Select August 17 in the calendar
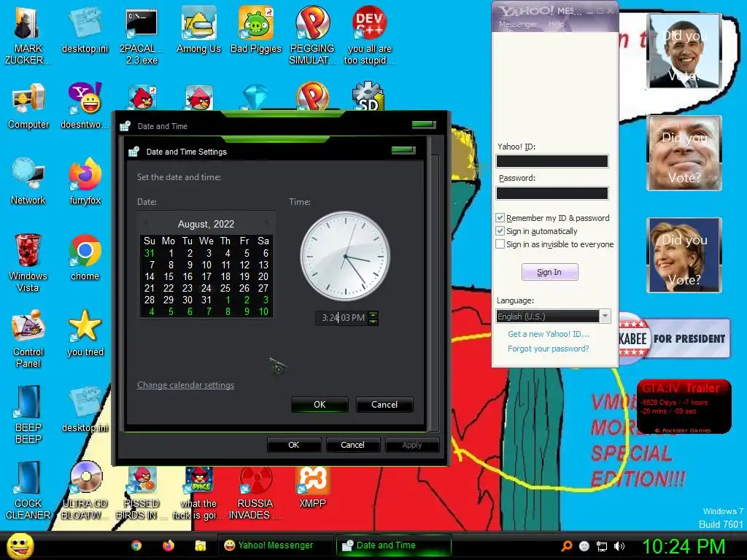The height and width of the screenshot is (560, 747). point(206,276)
